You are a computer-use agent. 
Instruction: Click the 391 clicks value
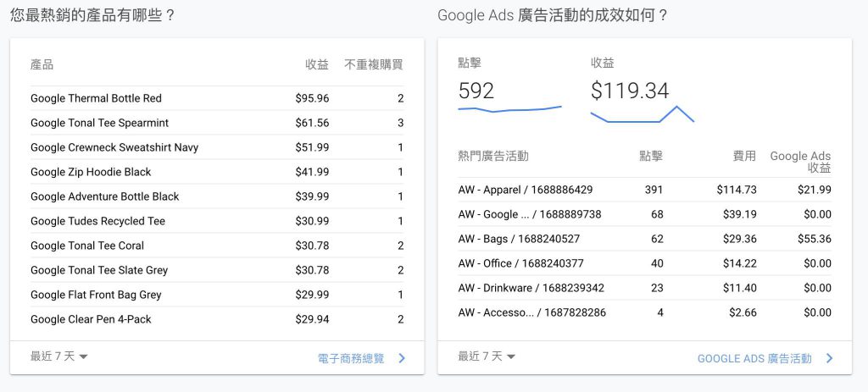point(654,190)
